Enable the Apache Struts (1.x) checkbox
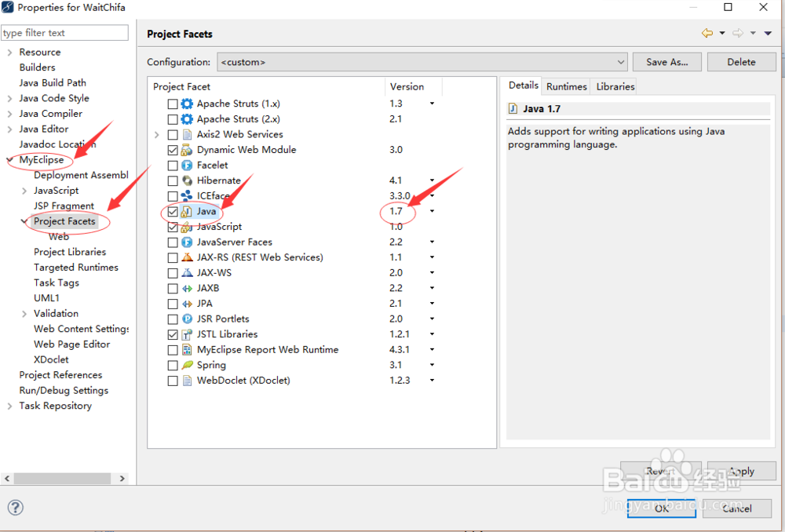Screen dimensions: 785x532 [173, 104]
